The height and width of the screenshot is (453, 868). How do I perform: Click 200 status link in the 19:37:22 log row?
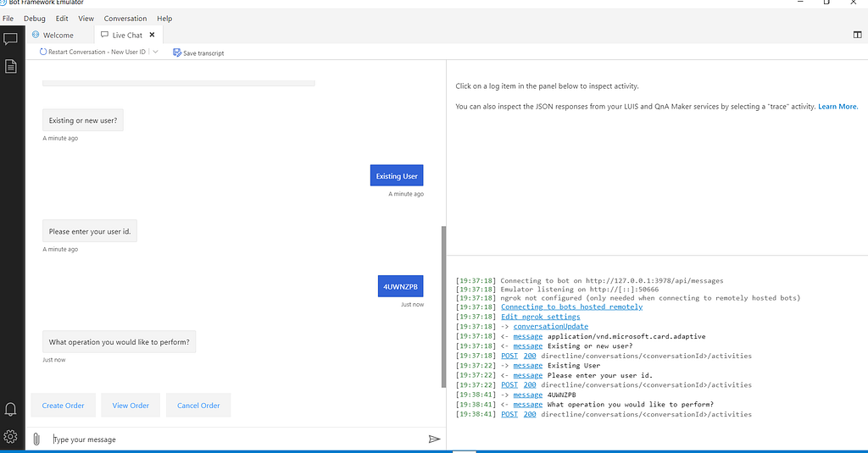coord(530,385)
